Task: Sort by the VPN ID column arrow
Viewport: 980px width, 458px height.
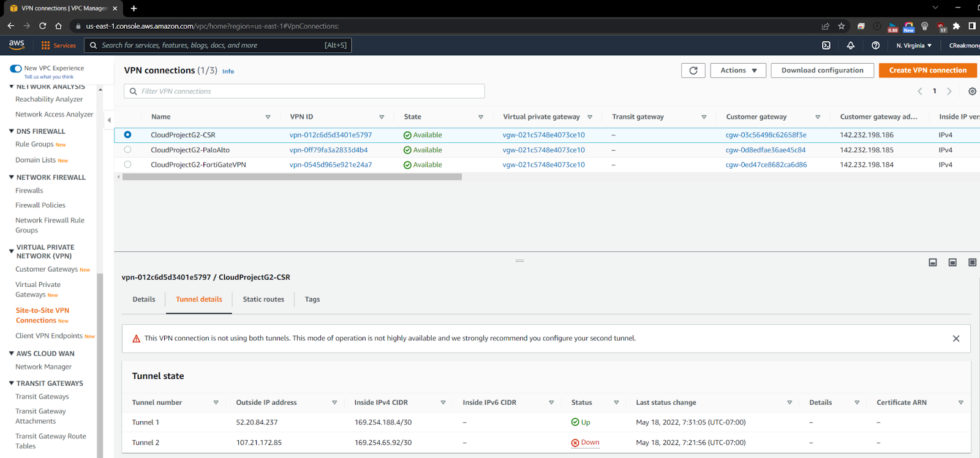Action: [382, 117]
